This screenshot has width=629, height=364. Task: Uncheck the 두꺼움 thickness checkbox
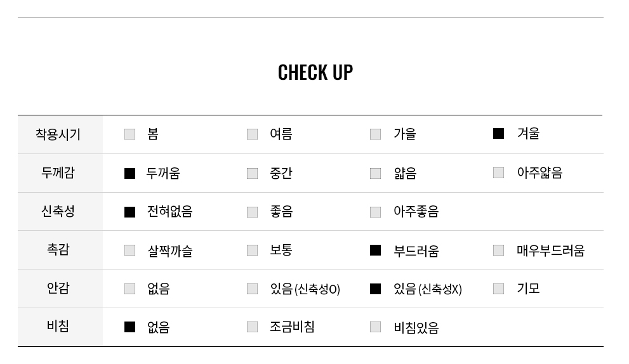(x=129, y=173)
